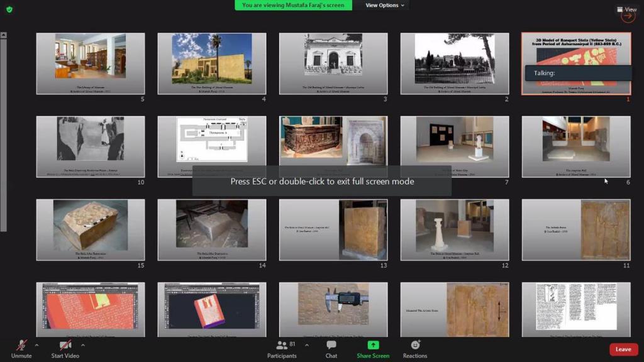Change layout with the View button
This screenshot has width=644, height=362.
click(627, 9)
